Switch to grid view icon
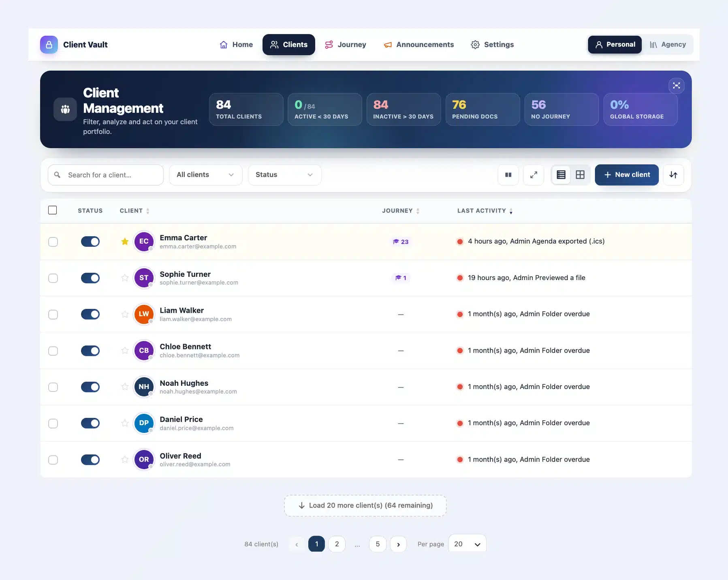The height and width of the screenshot is (580, 728). click(580, 175)
